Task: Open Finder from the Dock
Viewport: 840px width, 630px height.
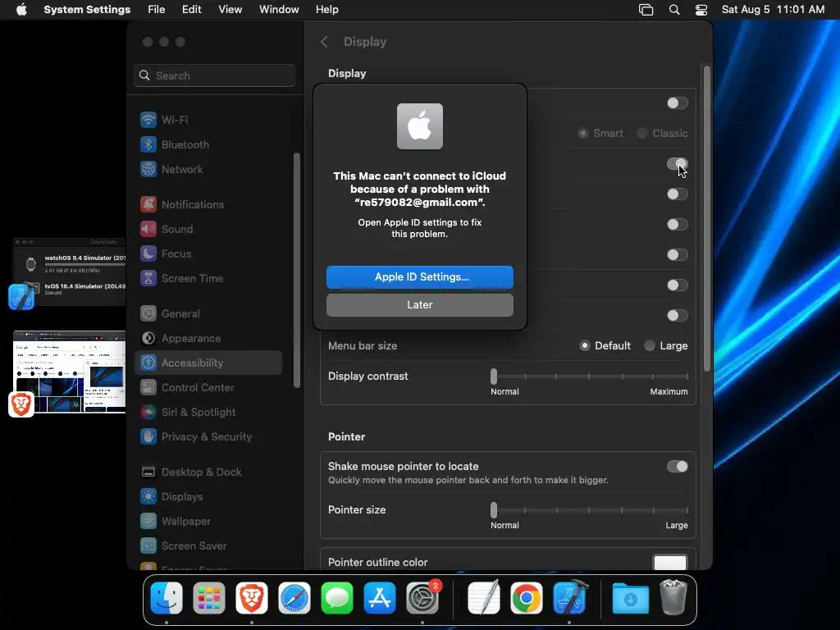Action: pos(167,598)
